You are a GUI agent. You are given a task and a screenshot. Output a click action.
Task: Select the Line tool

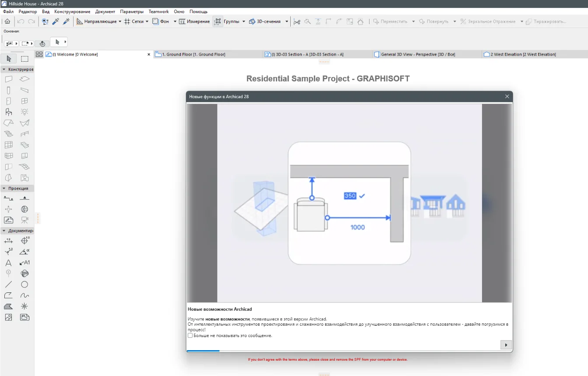click(x=8, y=285)
